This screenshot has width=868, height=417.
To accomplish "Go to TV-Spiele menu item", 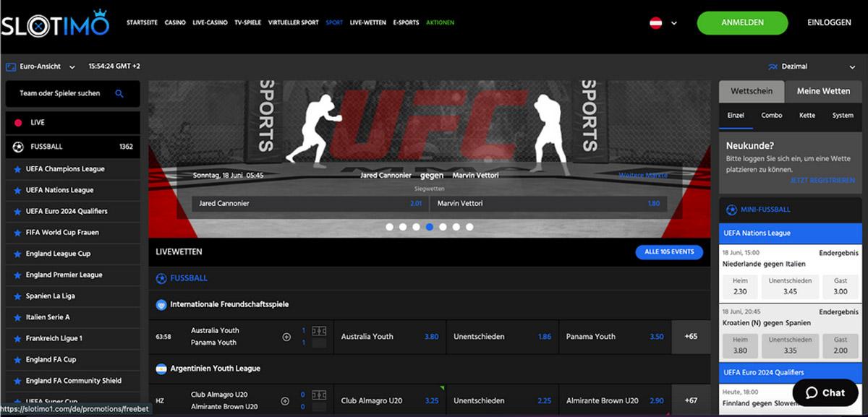I will click(247, 22).
